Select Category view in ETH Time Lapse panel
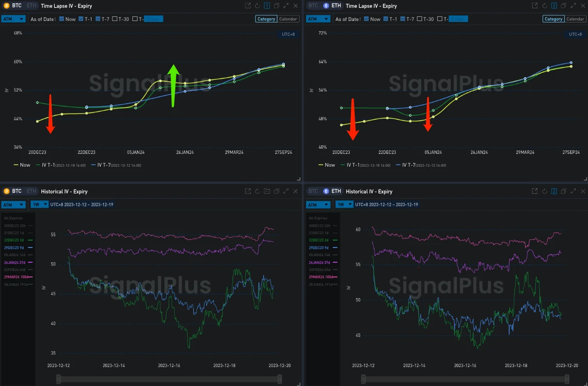The image size is (588, 386). 553,19
